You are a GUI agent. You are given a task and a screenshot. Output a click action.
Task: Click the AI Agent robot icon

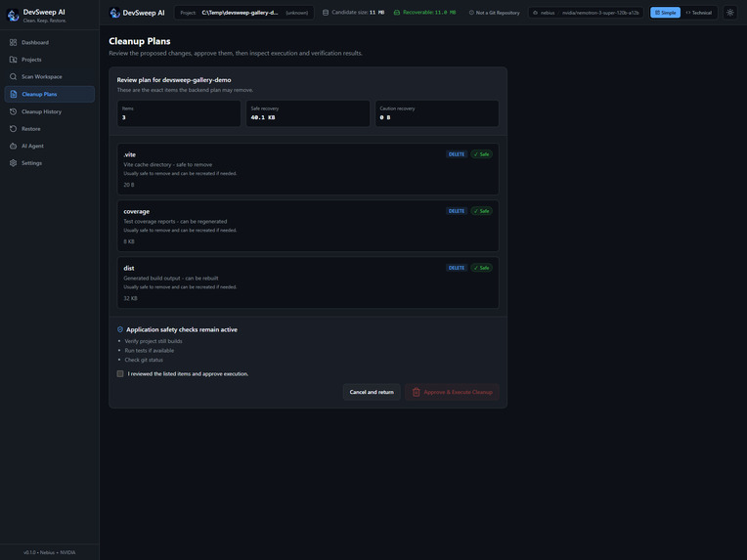14,146
